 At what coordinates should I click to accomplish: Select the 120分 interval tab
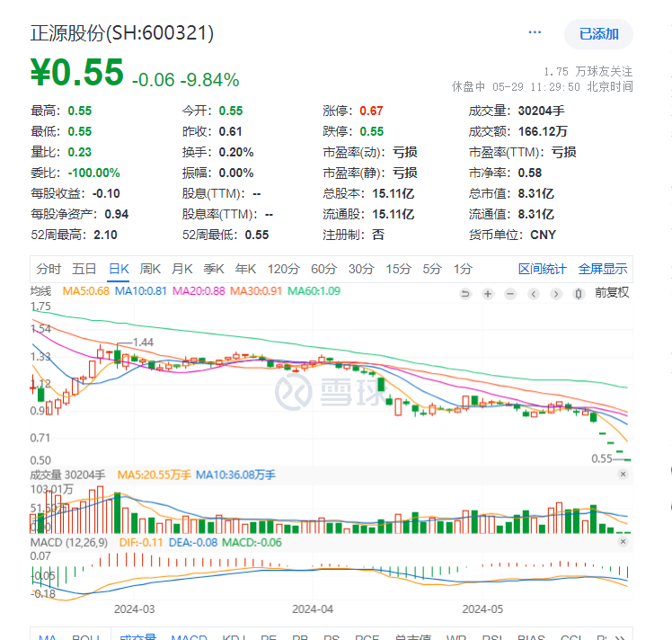pyautogui.click(x=284, y=269)
